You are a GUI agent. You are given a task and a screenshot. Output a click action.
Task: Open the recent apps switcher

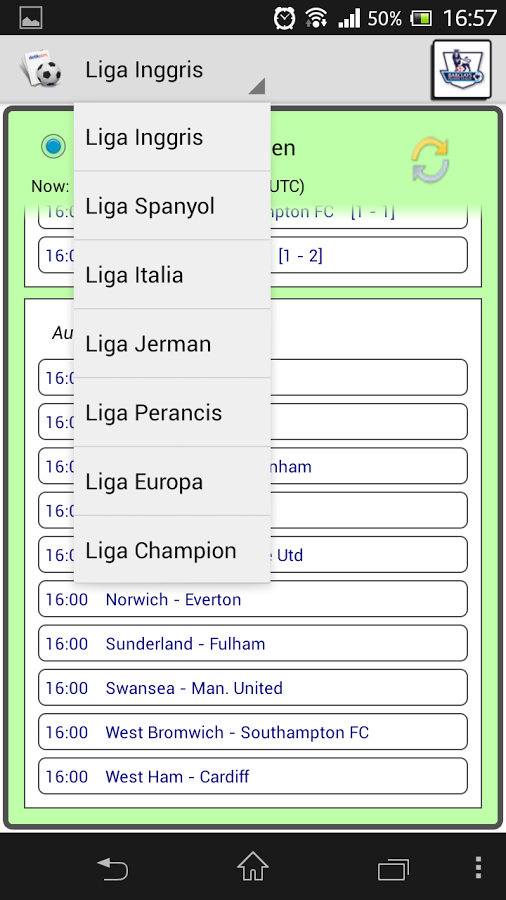point(393,868)
